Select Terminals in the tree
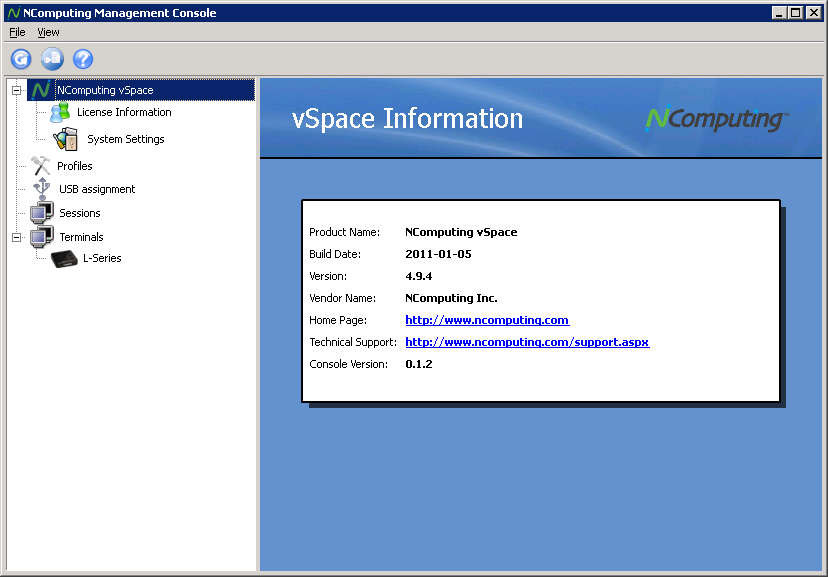The width and height of the screenshot is (828, 577). (81, 237)
